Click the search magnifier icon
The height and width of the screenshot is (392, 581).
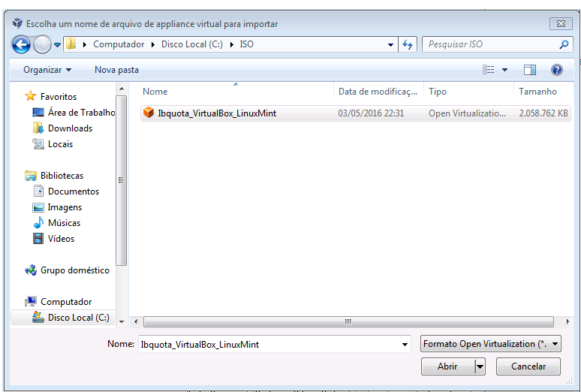(564, 44)
